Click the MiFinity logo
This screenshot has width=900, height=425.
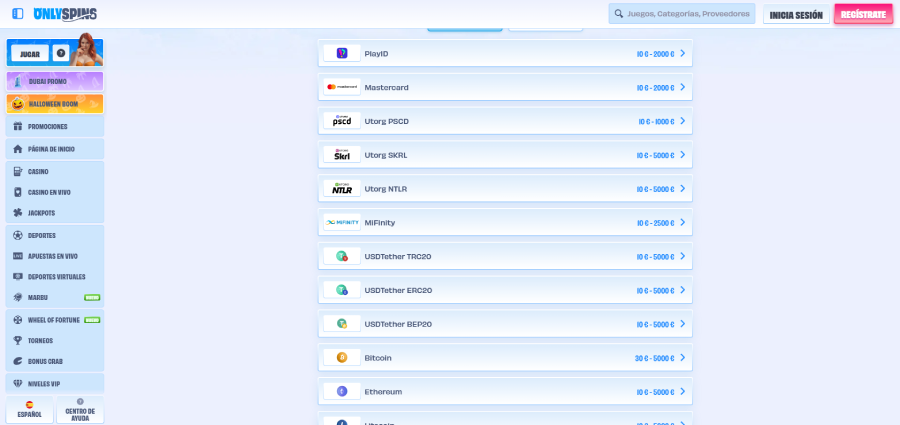(x=342, y=223)
